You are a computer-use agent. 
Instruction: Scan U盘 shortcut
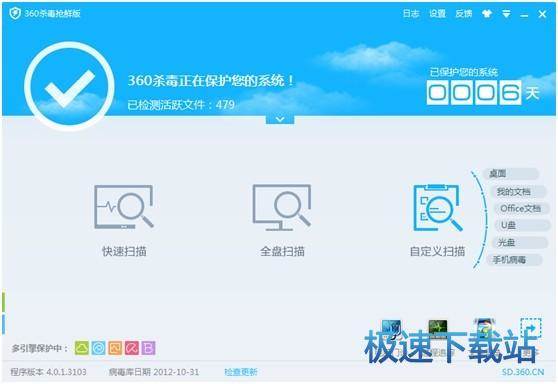[522, 225]
